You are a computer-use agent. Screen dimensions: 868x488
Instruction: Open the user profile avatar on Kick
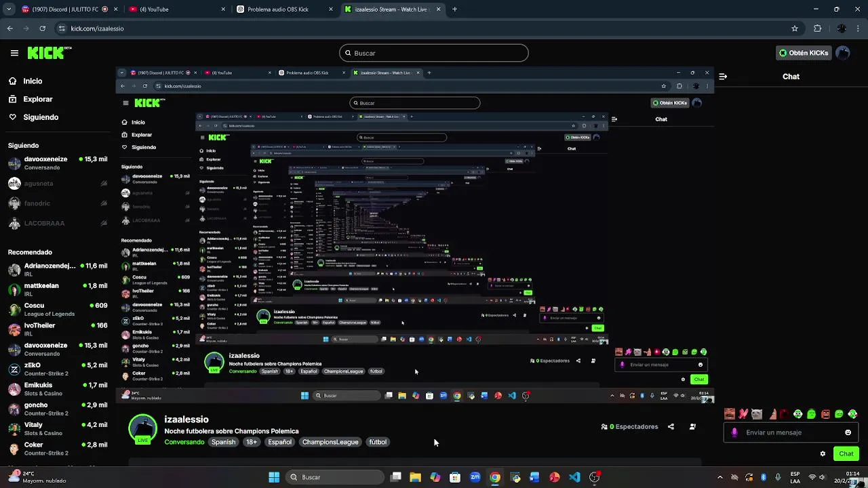pyautogui.click(x=843, y=53)
